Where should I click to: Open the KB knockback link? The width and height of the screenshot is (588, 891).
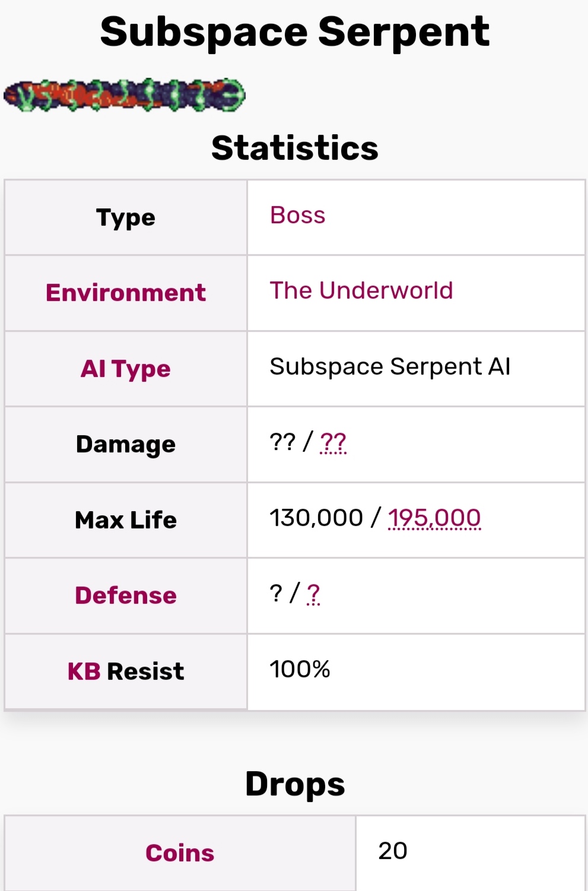point(84,671)
